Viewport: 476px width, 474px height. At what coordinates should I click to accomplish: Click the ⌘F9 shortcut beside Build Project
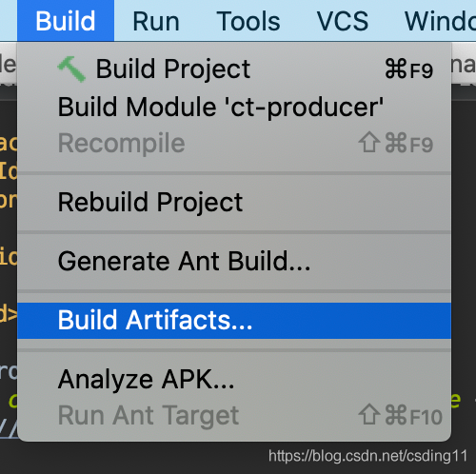tap(408, 69)
